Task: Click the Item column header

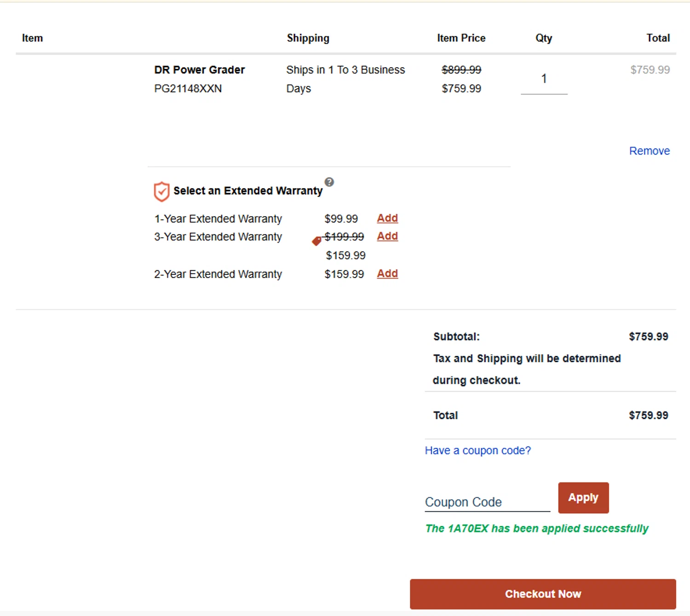Action: pos(32,38)
